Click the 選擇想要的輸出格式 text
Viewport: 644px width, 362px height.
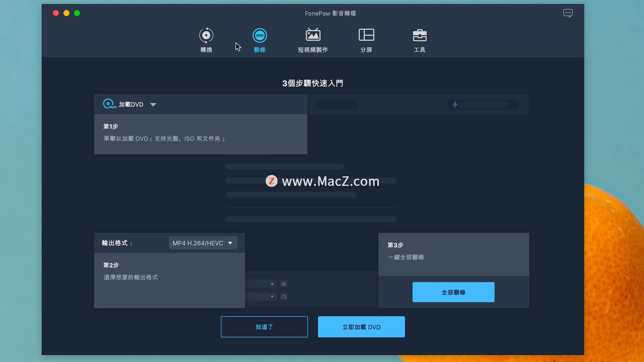(x=130, y=277)
